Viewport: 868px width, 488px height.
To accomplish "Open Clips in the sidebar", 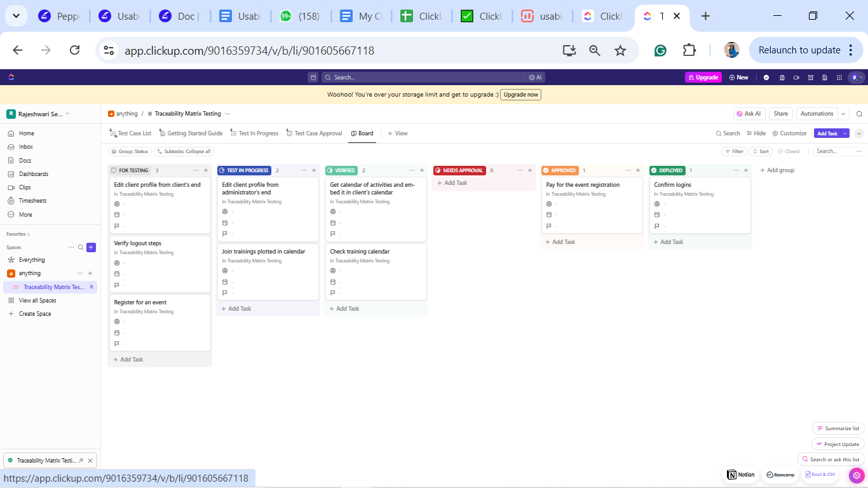I will 25,187.
